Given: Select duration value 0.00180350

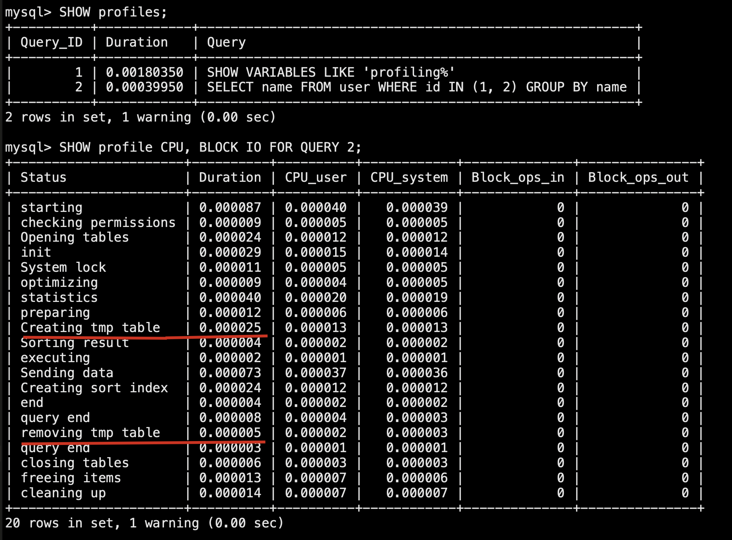Looking at the screenshot, I should pyautogui.click(x=145, y=72).
